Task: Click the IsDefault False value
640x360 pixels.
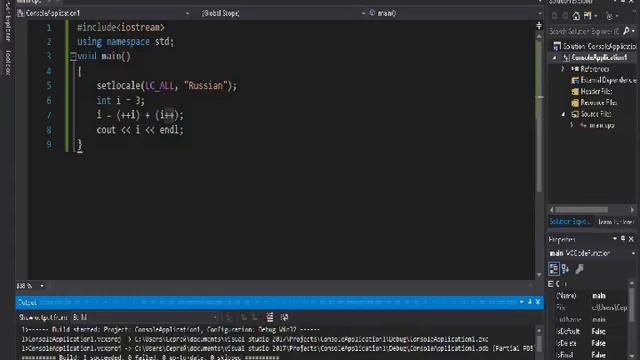Action: point(598,331)
